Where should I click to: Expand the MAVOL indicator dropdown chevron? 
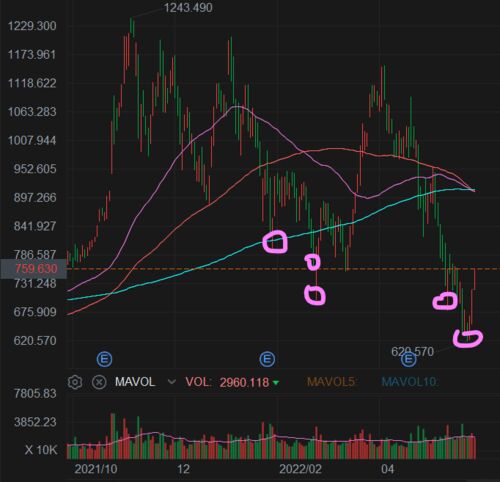pos(172,382)
